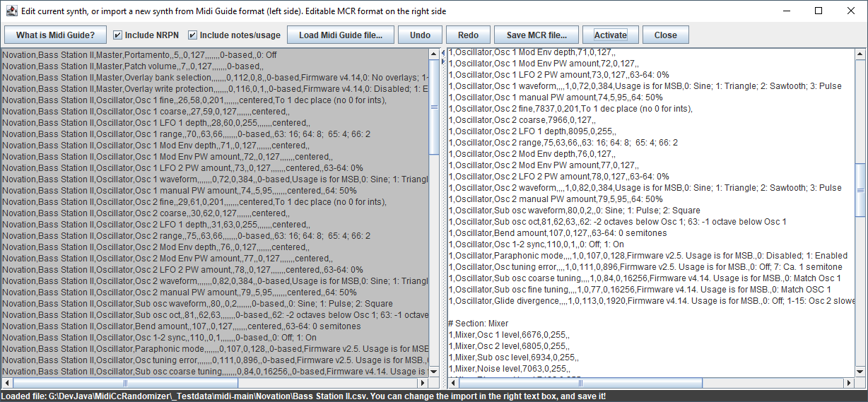Click left pane horizontal scrollbar left arrow
The image size is (868, 402).
(6, 383)
